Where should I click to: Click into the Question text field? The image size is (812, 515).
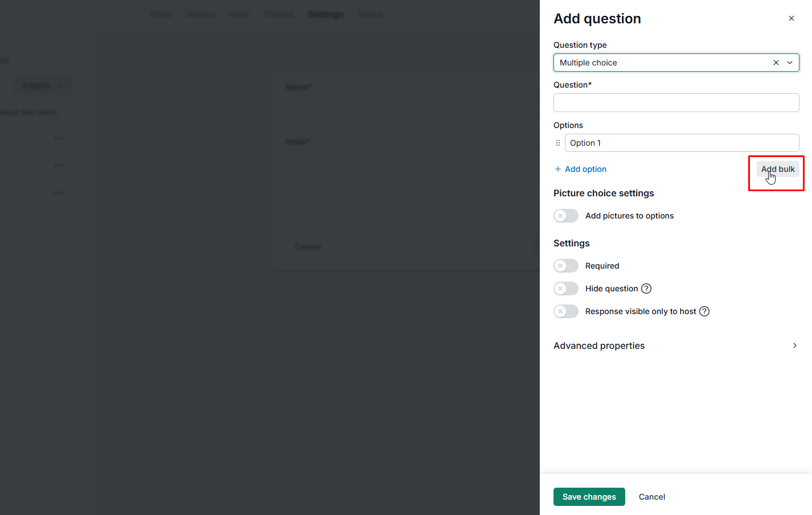click(x=676, y=103)
